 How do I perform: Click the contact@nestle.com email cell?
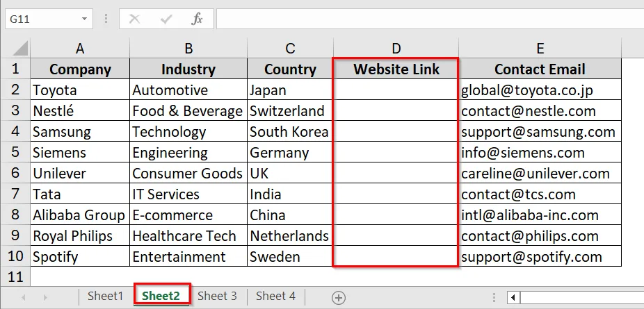[540, 110]
